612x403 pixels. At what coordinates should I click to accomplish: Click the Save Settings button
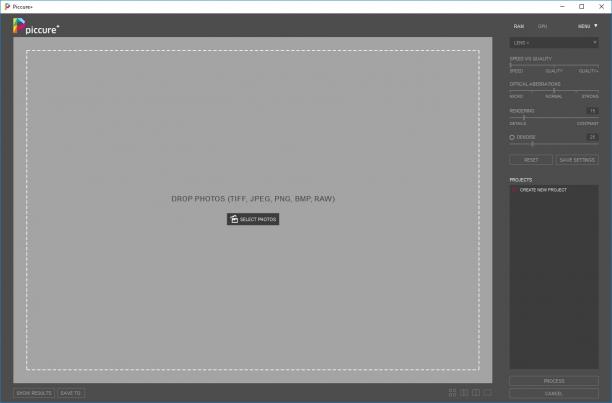pyautogui.click(x=577, y=160)
